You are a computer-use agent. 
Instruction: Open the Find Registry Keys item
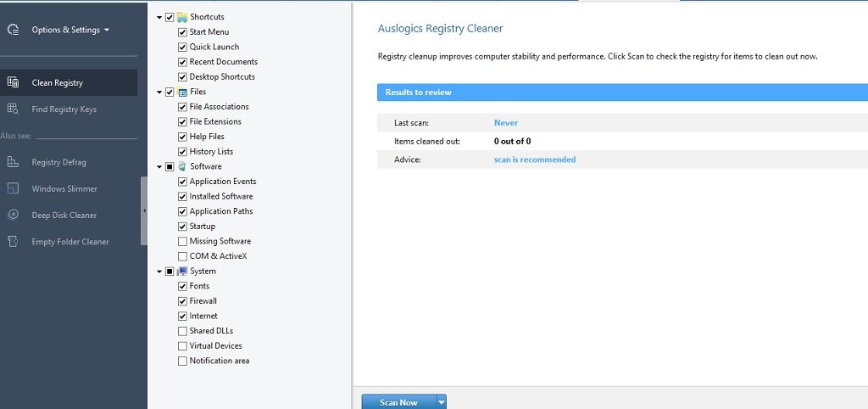point(69,109)
